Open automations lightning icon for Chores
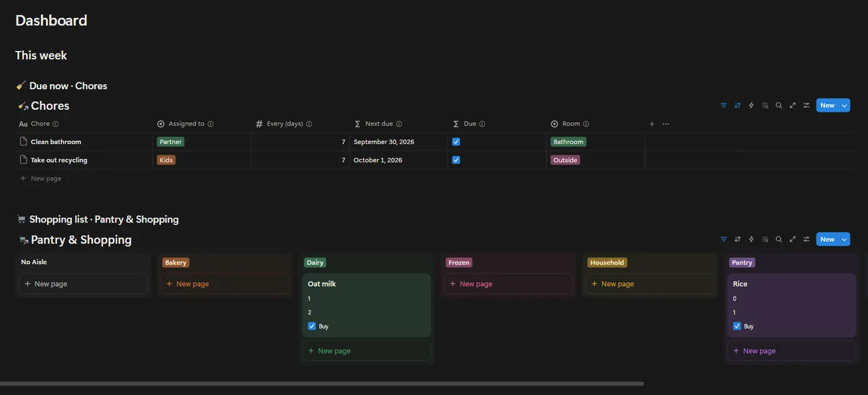Viewport: 868px width, 395px height. pos(751,105)
